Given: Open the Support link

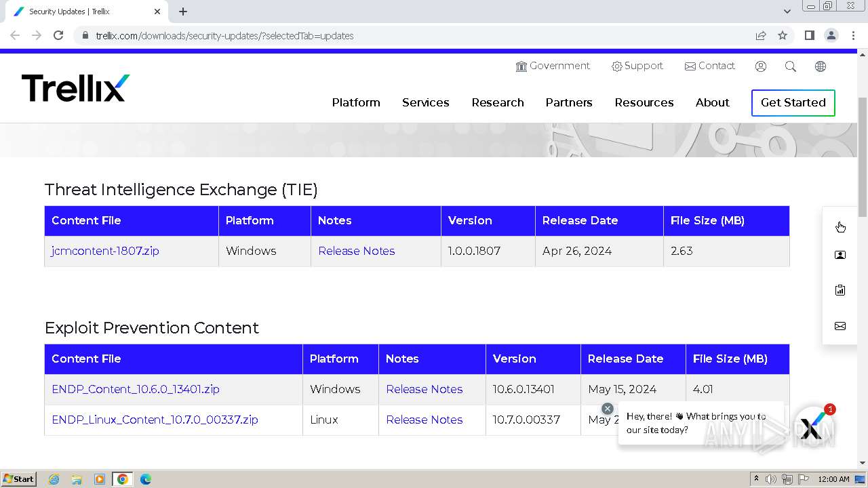Looking at the screenshot, I should 637,66.
